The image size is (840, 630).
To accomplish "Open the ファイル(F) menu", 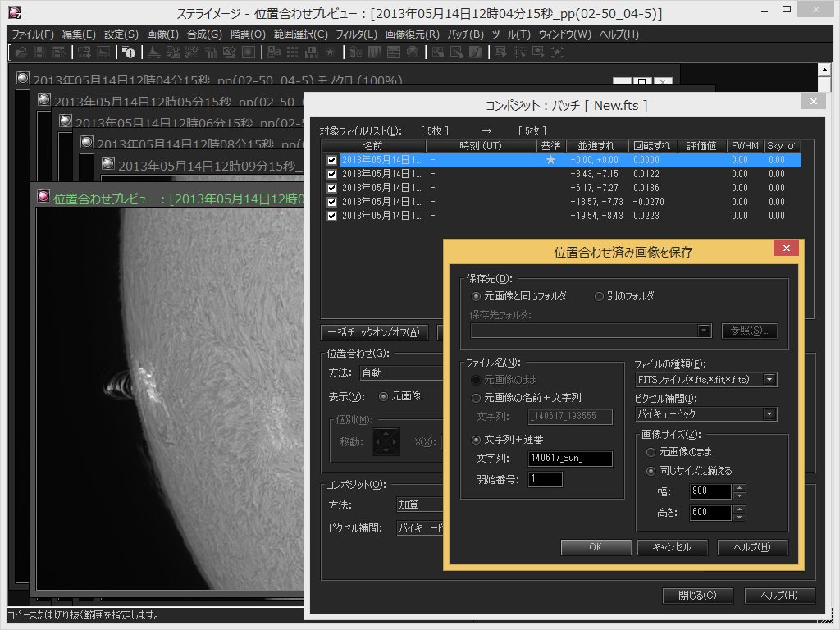I will pyautogui.click(x=33, y=34).
